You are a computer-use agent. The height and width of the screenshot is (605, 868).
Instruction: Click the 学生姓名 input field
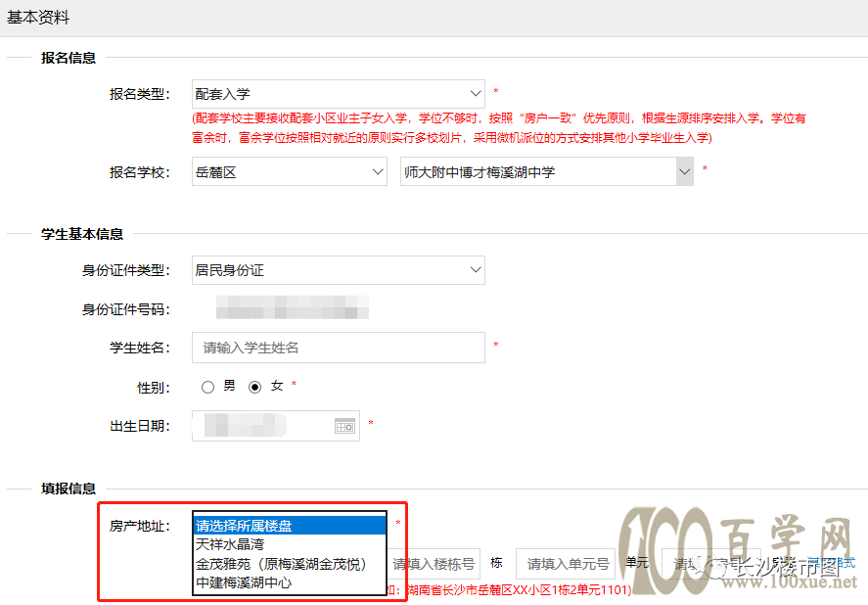(x=339, y=348)
